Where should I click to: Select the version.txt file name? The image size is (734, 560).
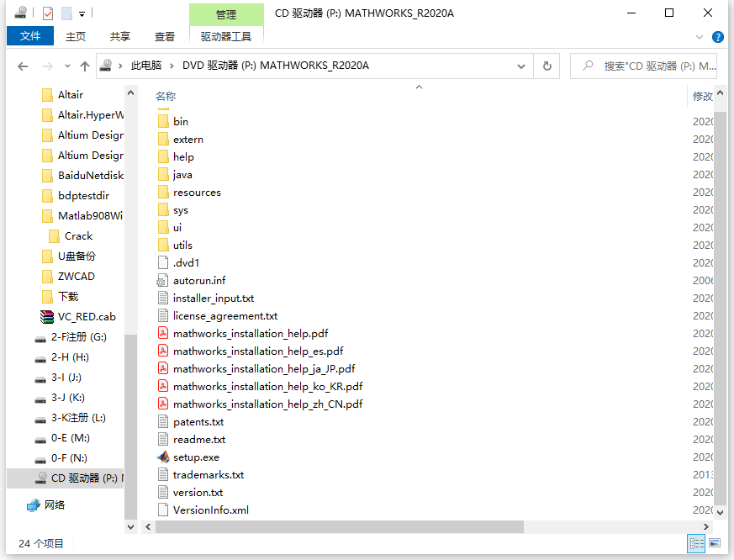tap(198, 493)
